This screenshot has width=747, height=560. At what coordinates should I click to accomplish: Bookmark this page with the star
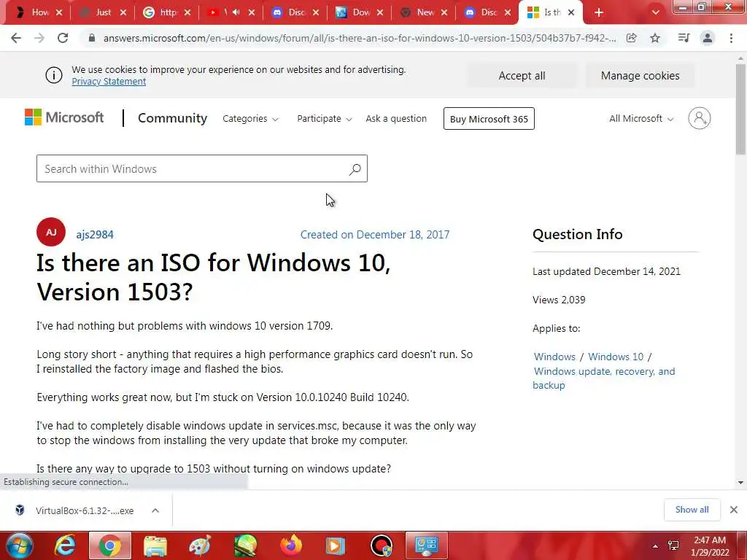[x=655, y=38]
